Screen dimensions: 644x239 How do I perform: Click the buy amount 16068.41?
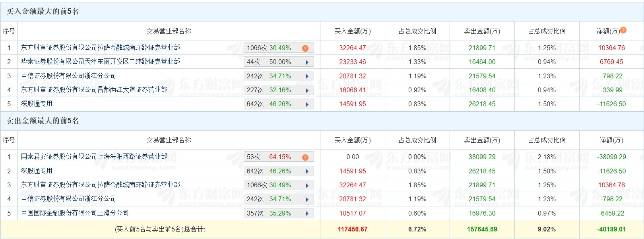pyautogui.click(x=353, y=90)
